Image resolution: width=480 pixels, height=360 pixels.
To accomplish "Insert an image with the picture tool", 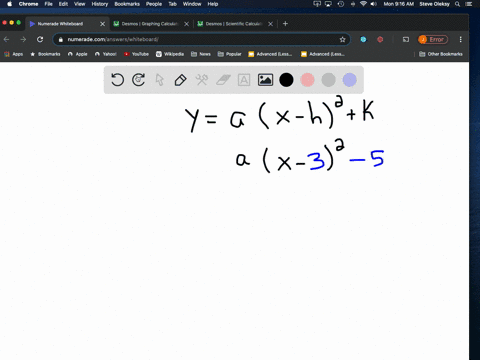I will pos(265,80).
